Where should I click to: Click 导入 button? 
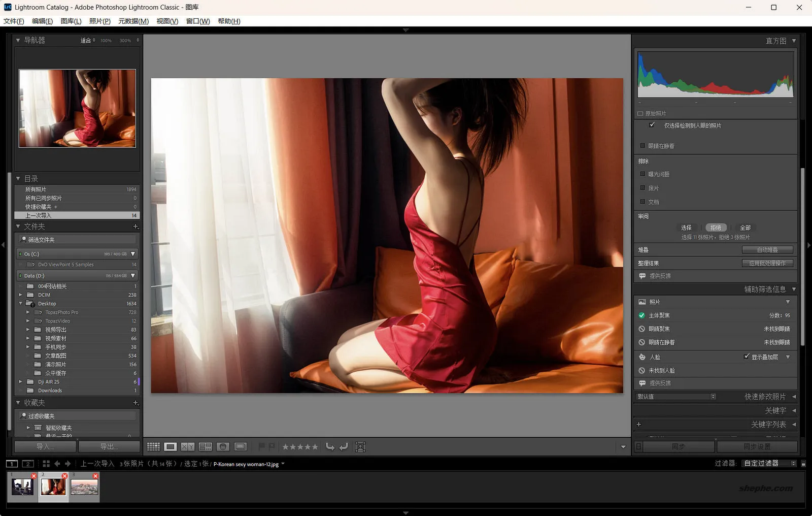[45, 446]
